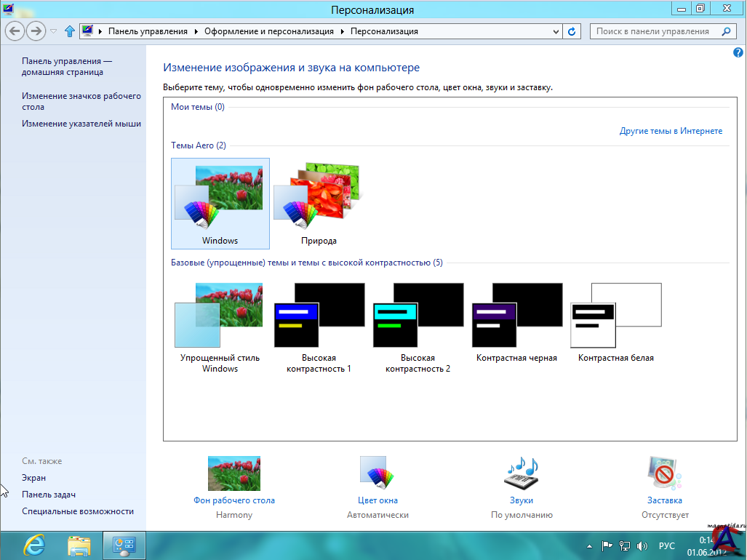Screen dimensions: 747x560
Task: Click the Personalization icon in address bar
Action: [87, 31]
